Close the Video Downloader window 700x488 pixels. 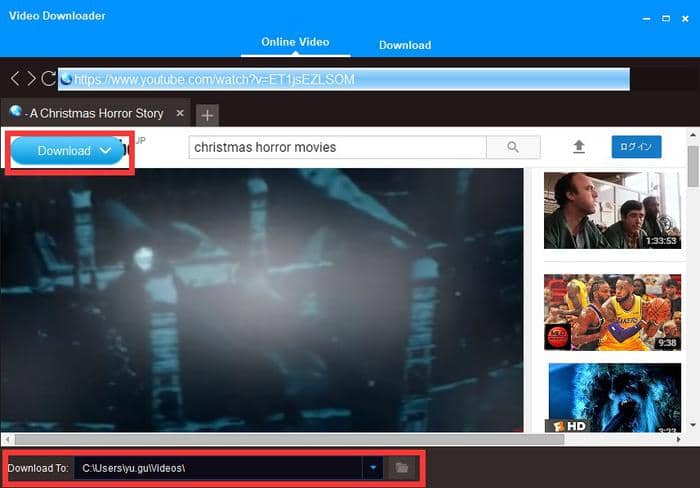685,19
